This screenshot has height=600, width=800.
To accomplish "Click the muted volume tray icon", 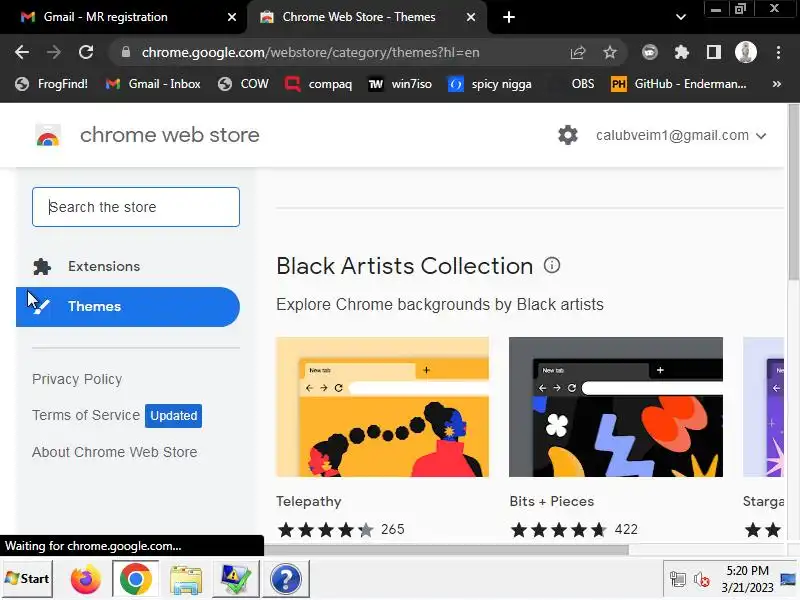I will [702, 580].
